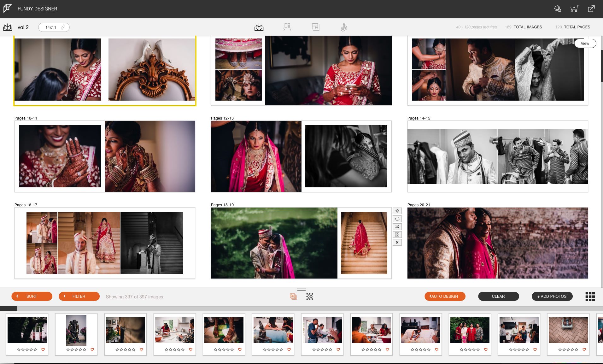Viewport: 603px width, 364px height.
Task: Open the FILTER dropdown
Action: [79, 296]
